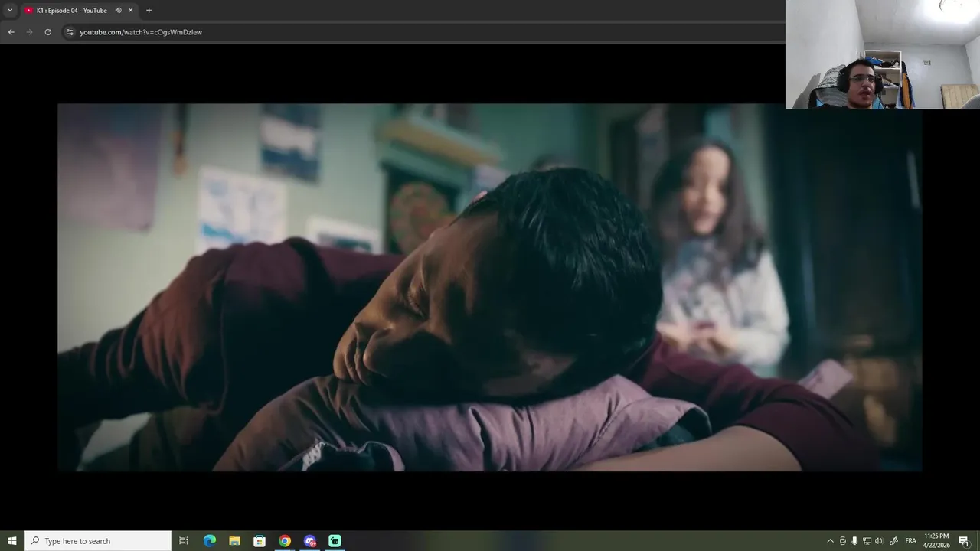Show hidden system tray icons

[830, 541]
